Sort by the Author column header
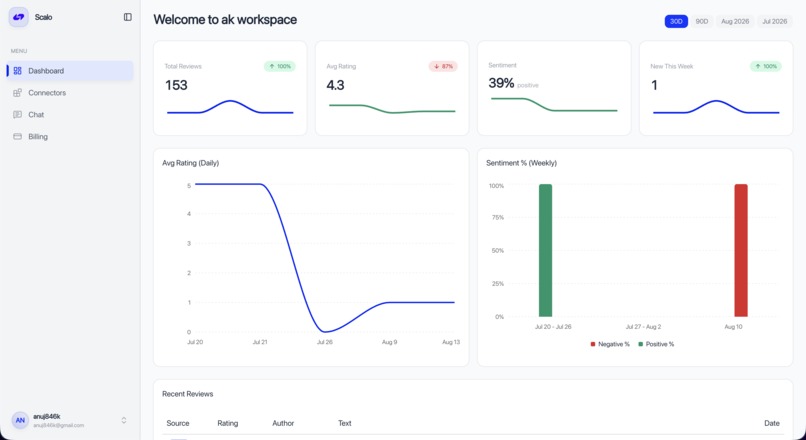Viewport: 806px width, 440px height. coord(283,423)
